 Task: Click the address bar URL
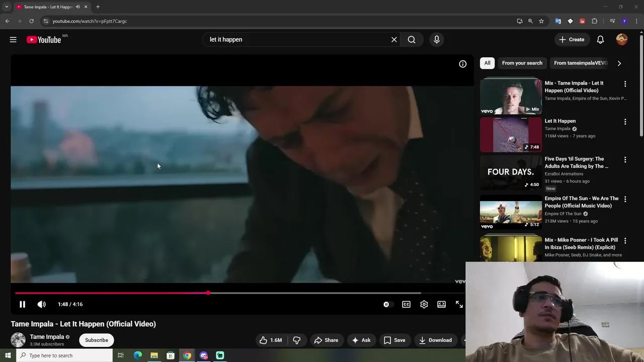[90, 21]
